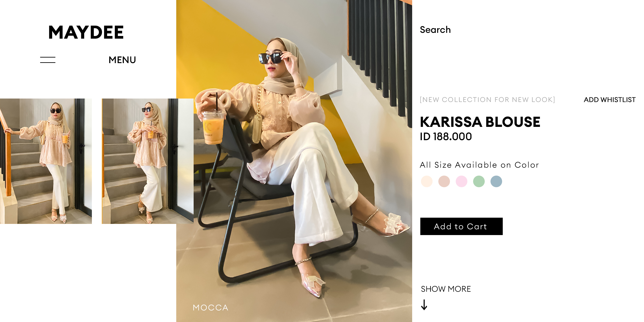644x322 pixels.
Task: Click the ID 188.000 price text
Action: coord(446,137)
